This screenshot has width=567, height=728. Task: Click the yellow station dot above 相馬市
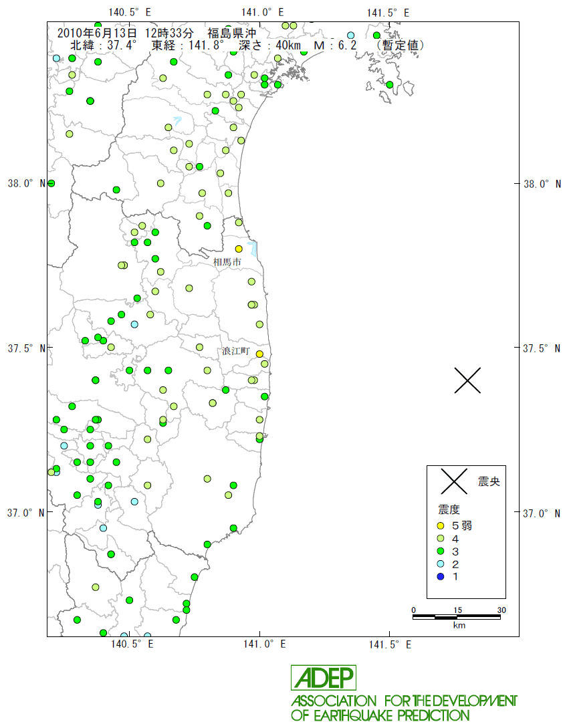pyautogui.click(x=239, y=249)
